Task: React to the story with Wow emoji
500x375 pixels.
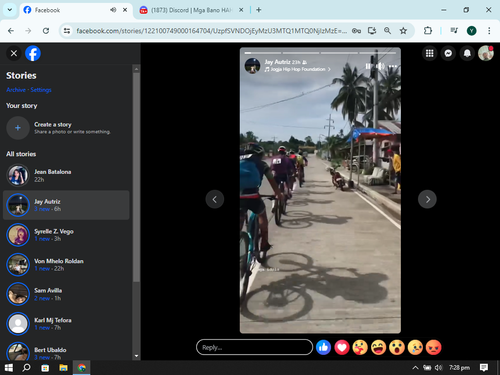Action: click(397, 348)
